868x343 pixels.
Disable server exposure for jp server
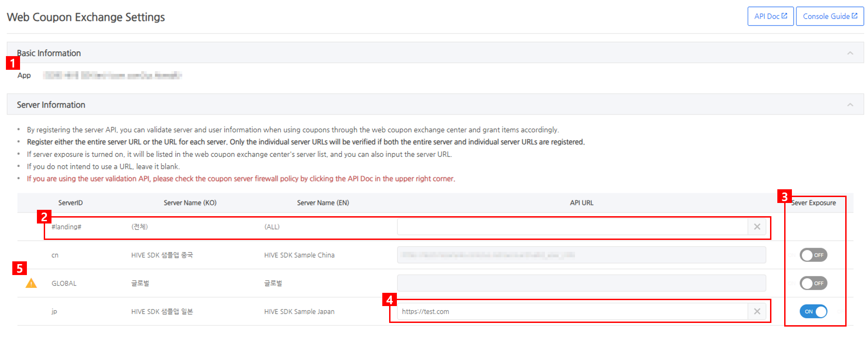pos(813,312)
